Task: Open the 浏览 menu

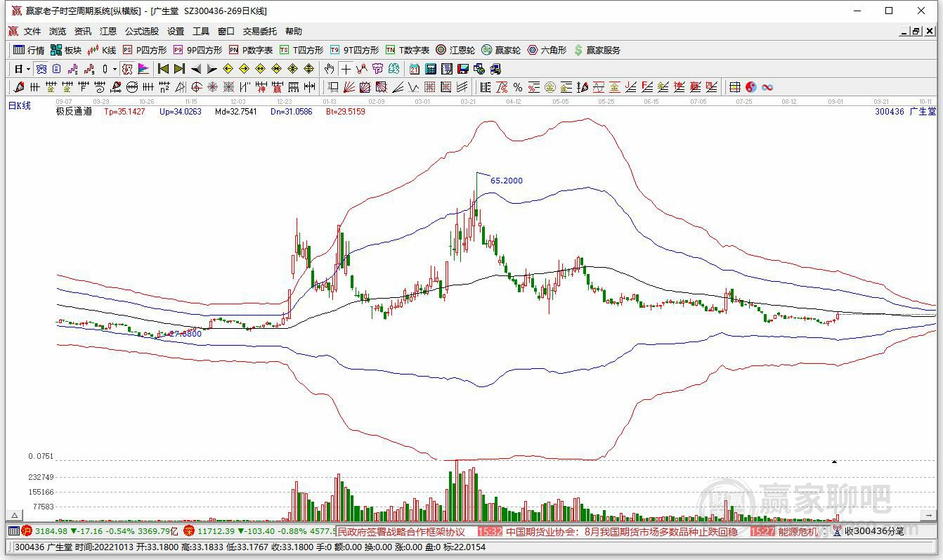Action: pos(58,32)
